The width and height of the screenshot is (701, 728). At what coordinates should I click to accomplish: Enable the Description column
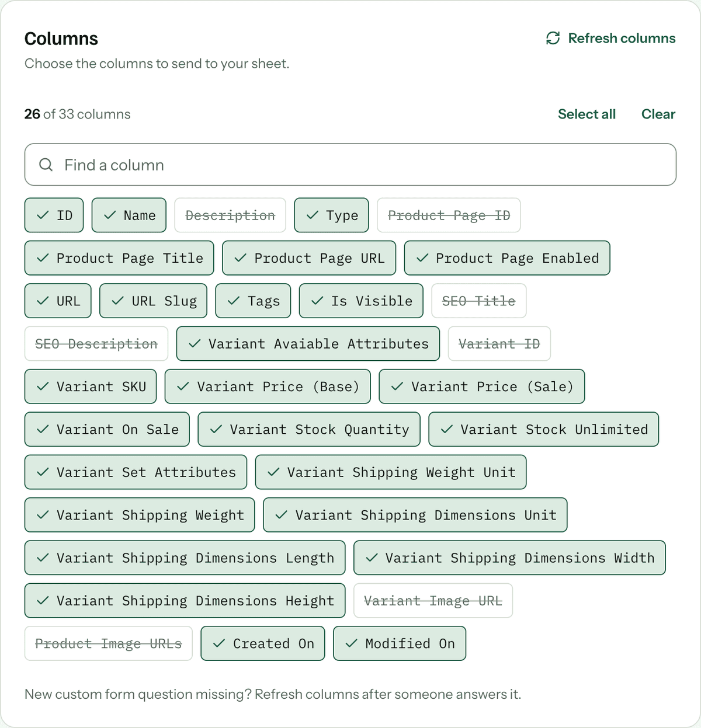(x=230, y=215)
